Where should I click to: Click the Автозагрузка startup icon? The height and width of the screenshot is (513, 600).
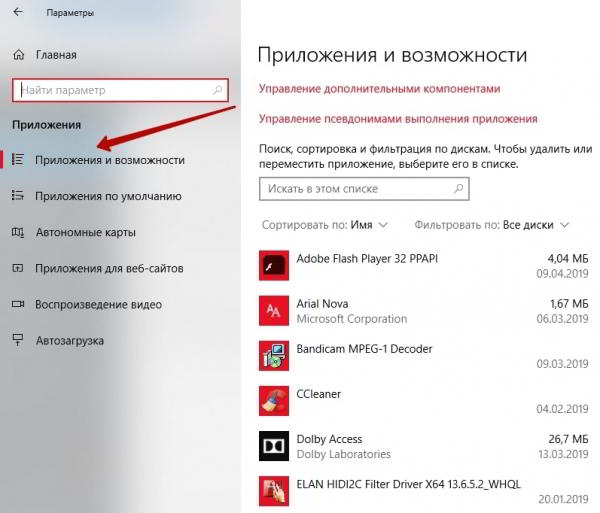pyautogui.click(x=18, y=340)
